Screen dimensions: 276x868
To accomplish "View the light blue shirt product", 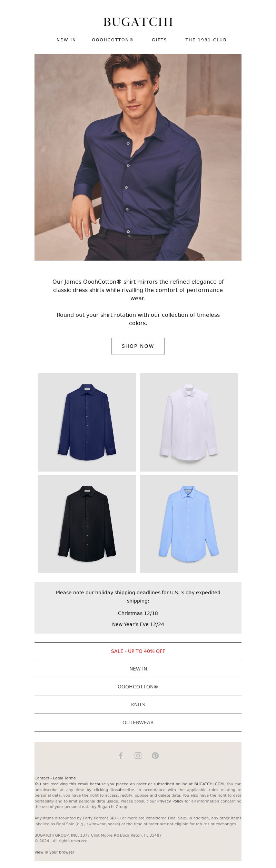I will 189,524.
